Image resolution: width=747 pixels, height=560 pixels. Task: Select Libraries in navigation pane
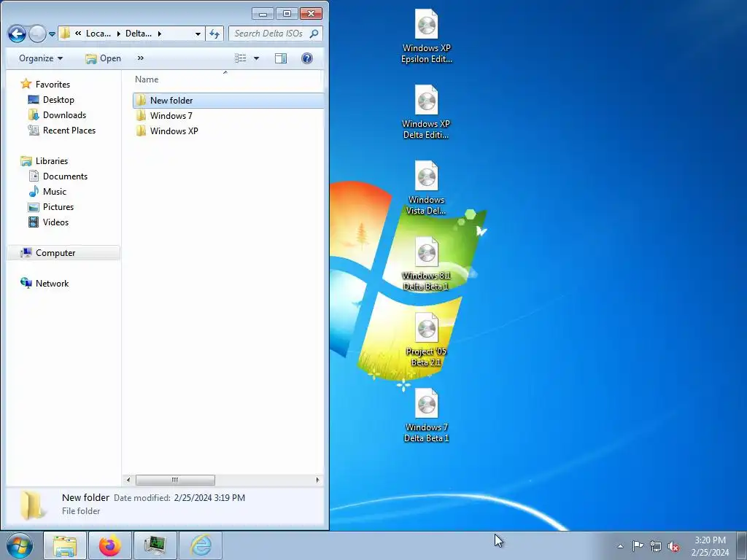coord(52,161)
